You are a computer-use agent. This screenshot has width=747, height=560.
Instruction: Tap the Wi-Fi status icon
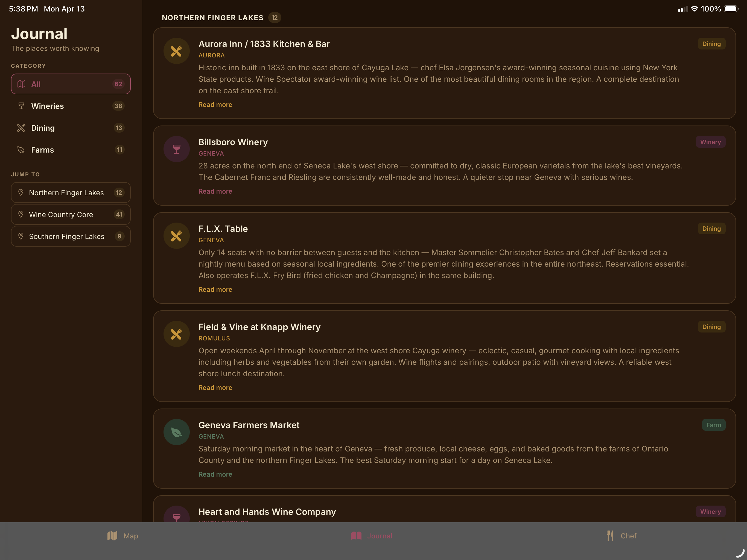[x=694, y=9]
